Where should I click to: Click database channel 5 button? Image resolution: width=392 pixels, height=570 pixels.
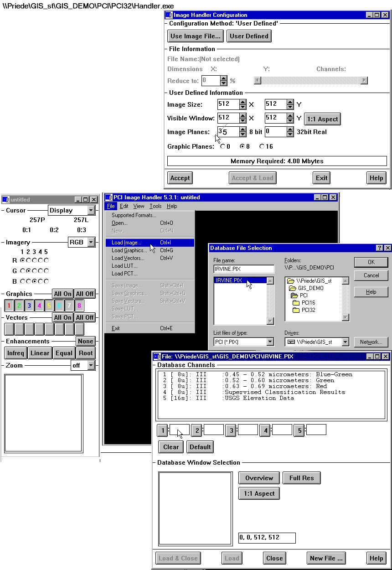coord(299,430)
